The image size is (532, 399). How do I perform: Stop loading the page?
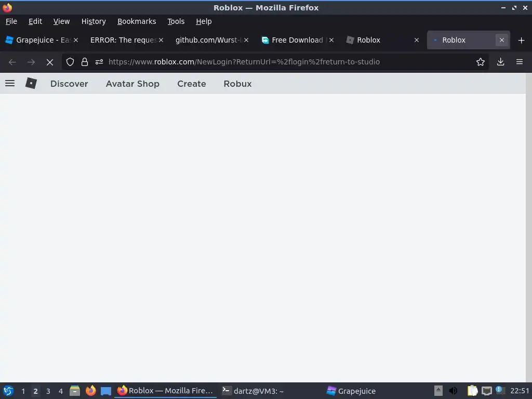[x=49, y=62]
